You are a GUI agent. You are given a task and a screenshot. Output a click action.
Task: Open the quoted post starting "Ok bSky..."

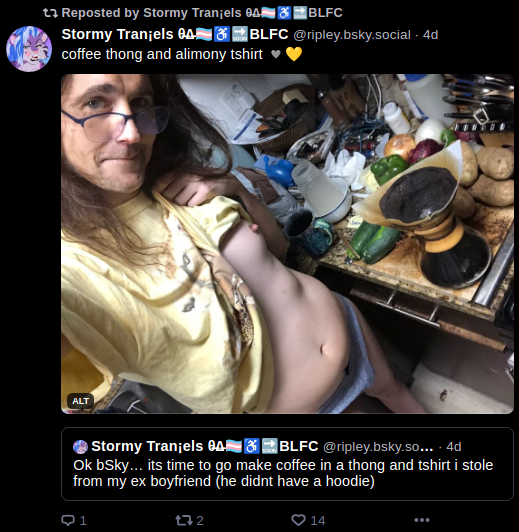click(287, 464)
